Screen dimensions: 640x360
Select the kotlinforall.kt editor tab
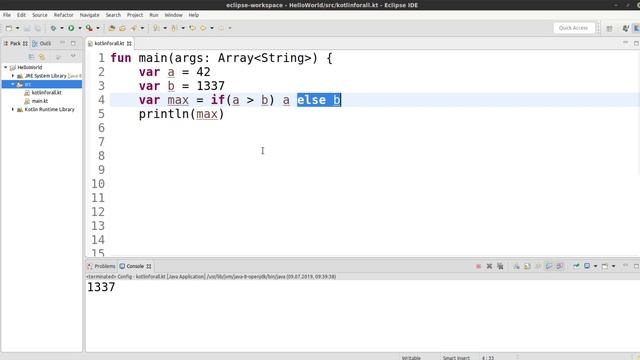[x=109, y=43]
